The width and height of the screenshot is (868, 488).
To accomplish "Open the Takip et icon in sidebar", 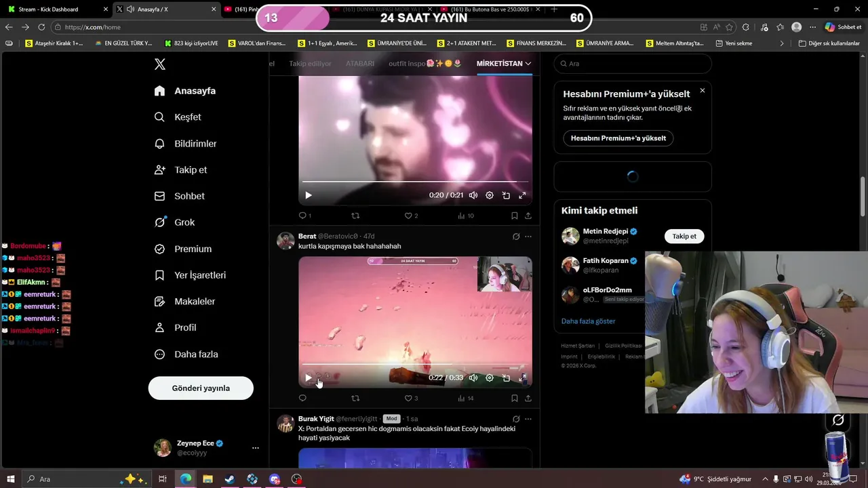I will (x=160, y=170).
